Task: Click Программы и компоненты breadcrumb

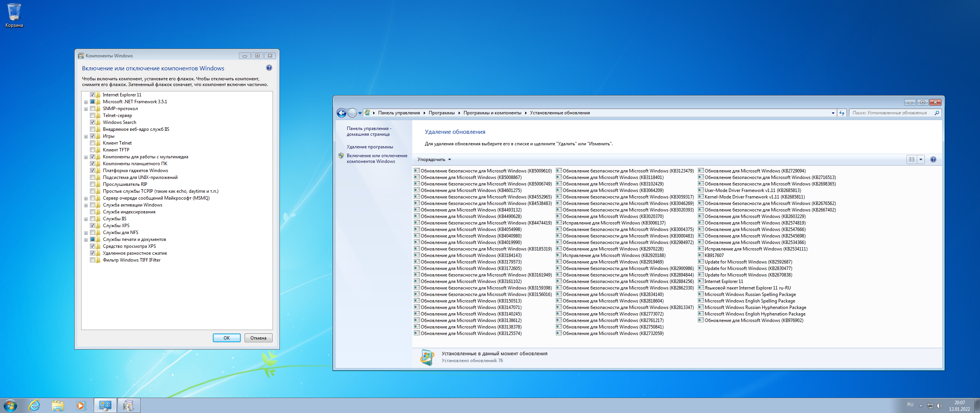Action: coord(492,113)
